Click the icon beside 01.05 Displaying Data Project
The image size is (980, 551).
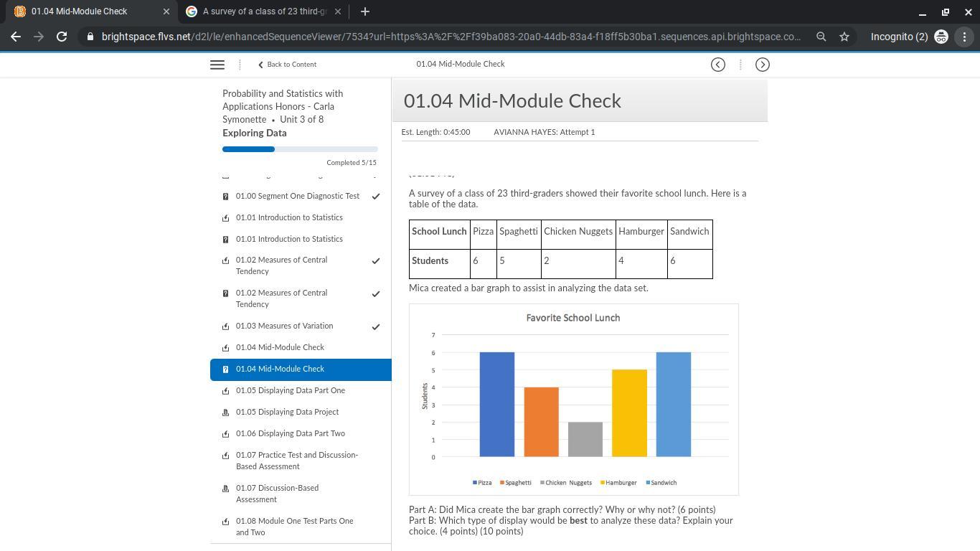pyautogui.click(x=226, y=413)
